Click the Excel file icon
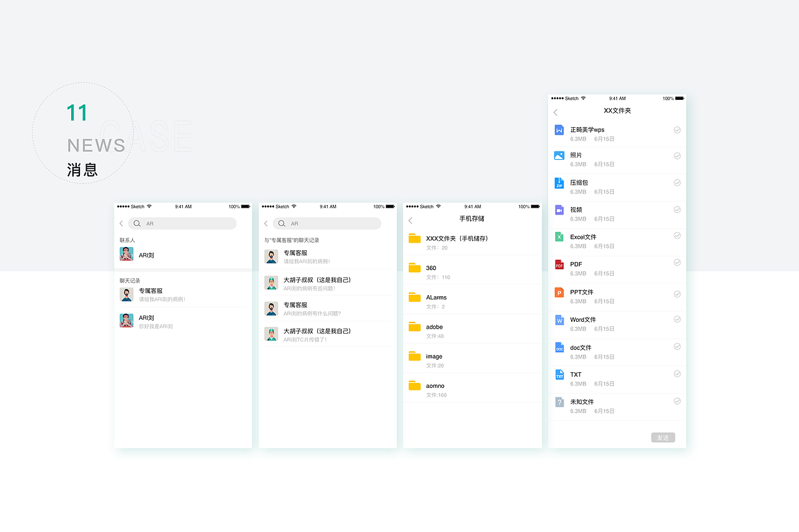Viewport: 799px width, 532px height. 559,237
